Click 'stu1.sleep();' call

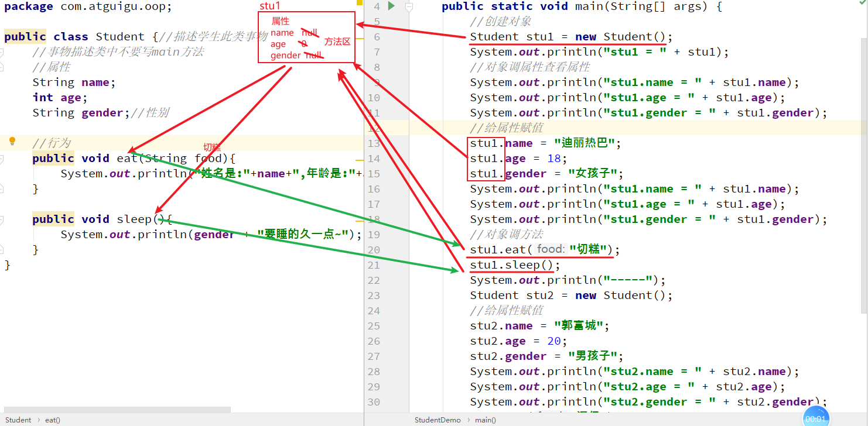click(x=515, y=264)
